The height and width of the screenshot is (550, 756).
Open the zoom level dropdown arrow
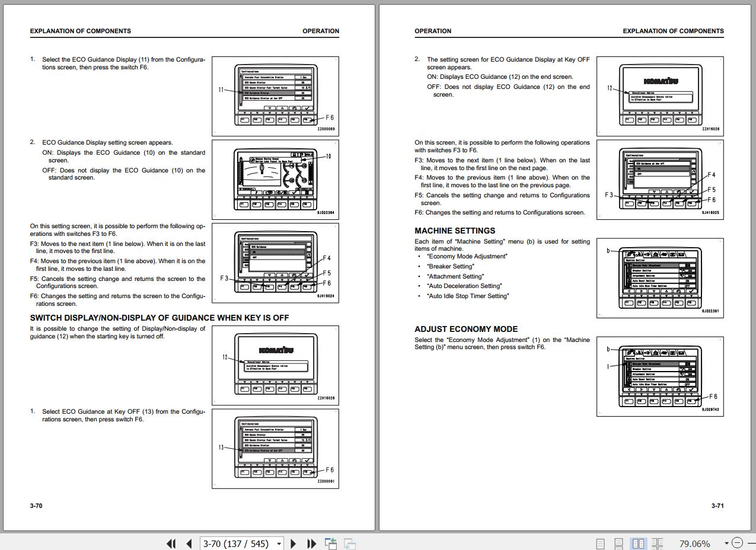(x=726, y=543)
